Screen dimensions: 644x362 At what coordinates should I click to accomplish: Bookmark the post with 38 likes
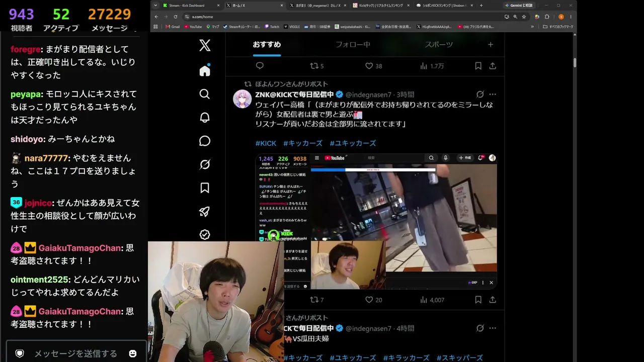pyautogui.click(x=478, y=66)
